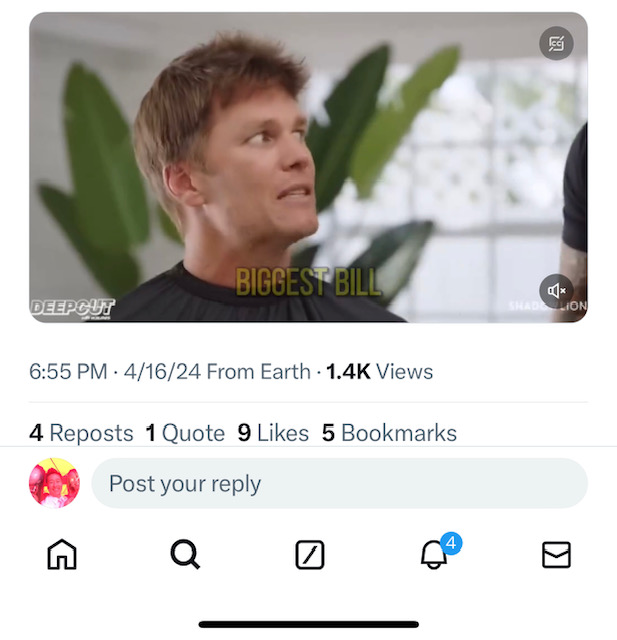Image resolution: width=617 pixels, height=640 pixels.
Task: Open the Search tab
Action: [185, 554]
